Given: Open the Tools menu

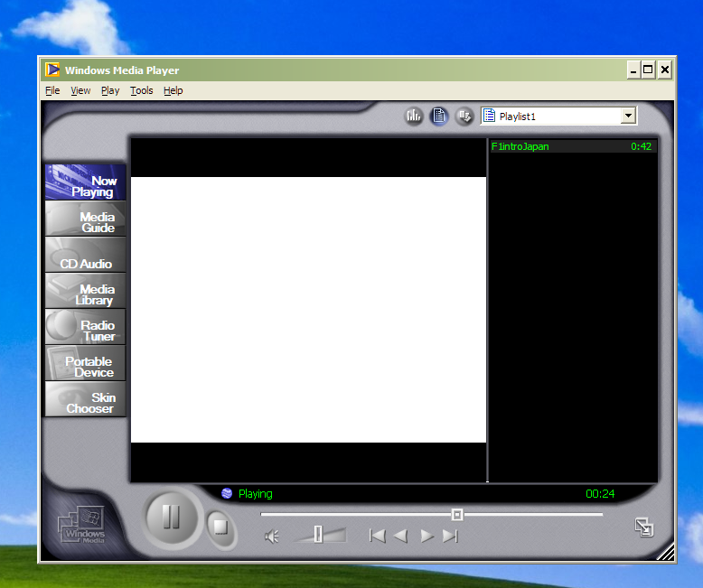Looking at the screenshot, I should tap(142, 90).
